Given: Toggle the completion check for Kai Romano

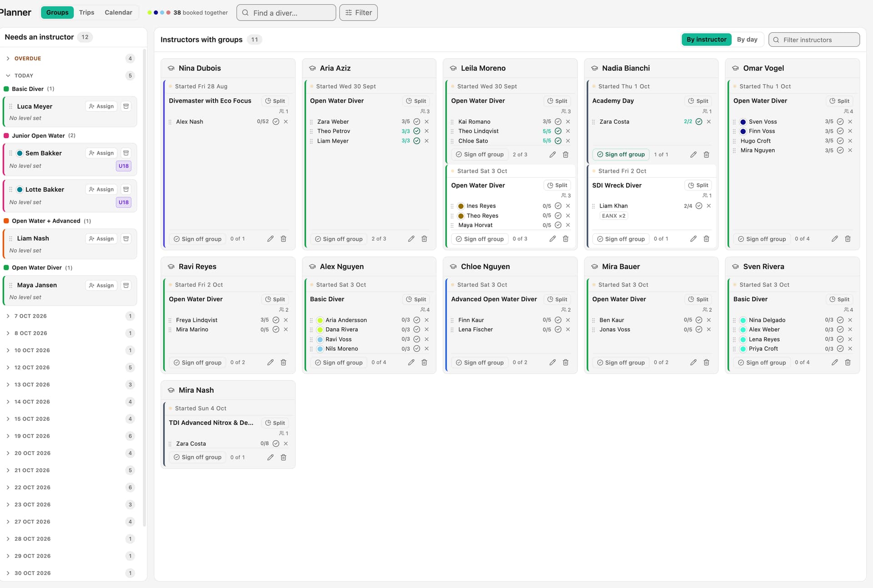Looking at the screenshot, I should 558,122.
